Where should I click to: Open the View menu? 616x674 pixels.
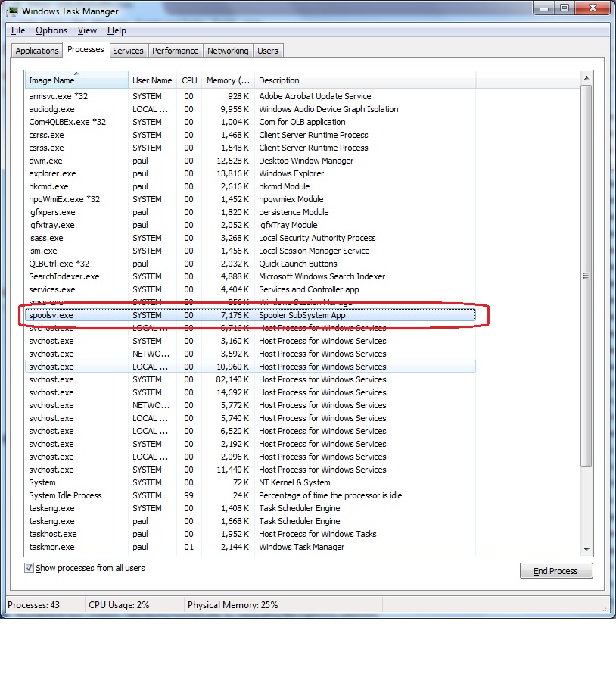tap(87, 30)
